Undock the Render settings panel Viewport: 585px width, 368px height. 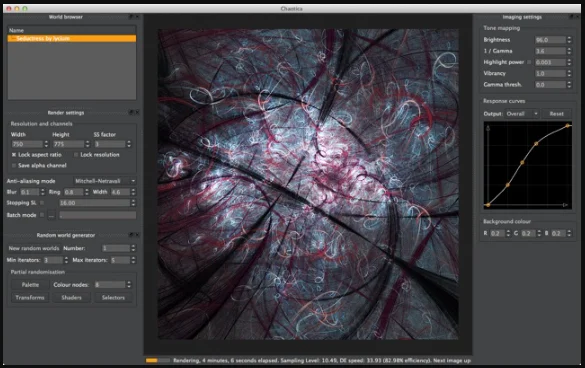[131, 112]
